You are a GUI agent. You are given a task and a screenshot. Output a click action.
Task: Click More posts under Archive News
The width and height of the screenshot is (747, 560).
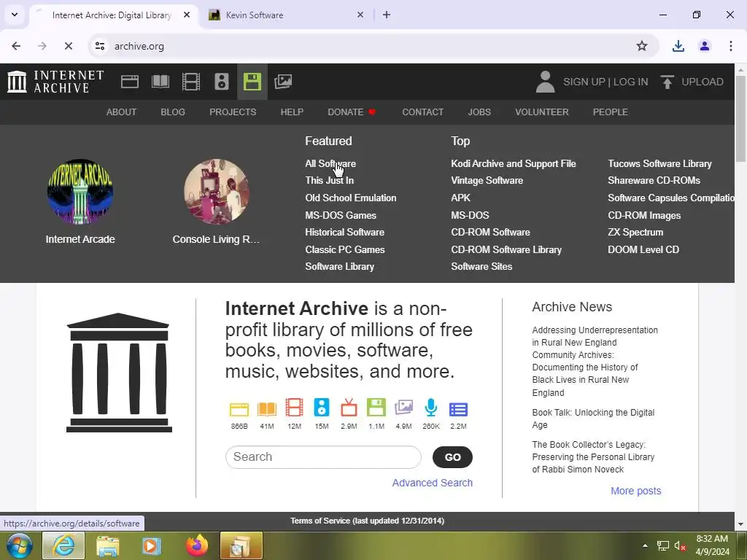point(635,491)
